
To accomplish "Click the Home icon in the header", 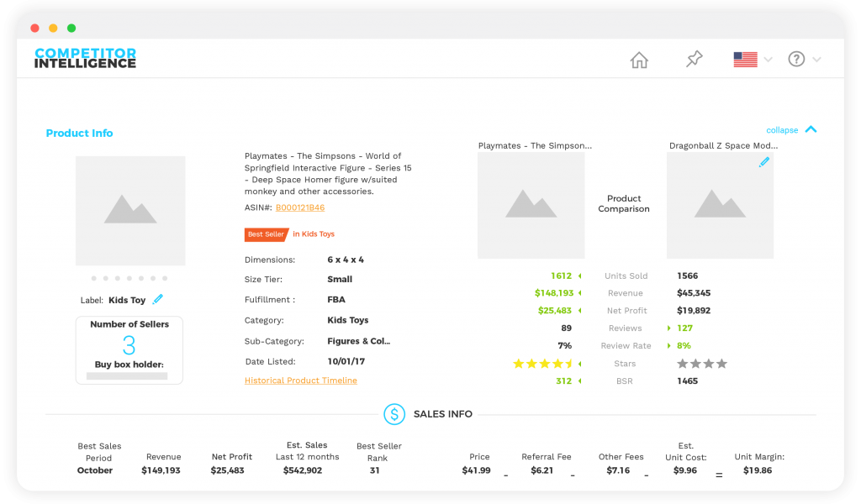I will point(639,59).
